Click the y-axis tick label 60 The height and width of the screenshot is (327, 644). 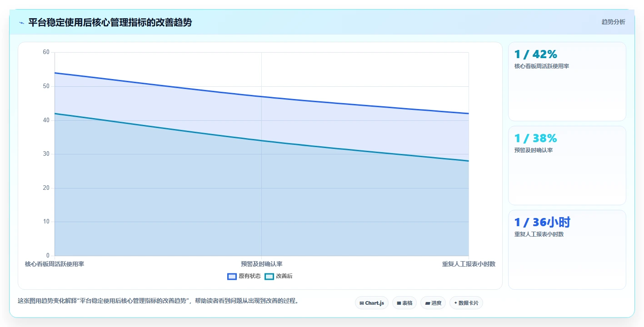coord(46,52)
